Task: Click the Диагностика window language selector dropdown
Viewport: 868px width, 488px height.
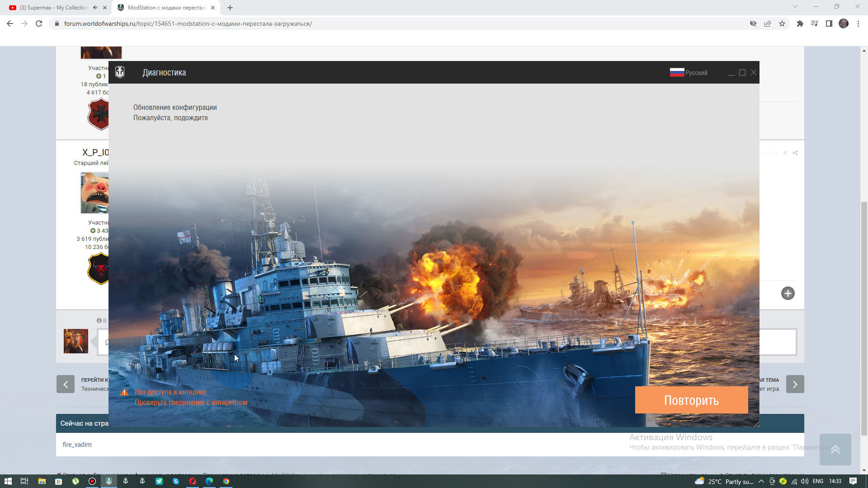Action: [689, 72]
